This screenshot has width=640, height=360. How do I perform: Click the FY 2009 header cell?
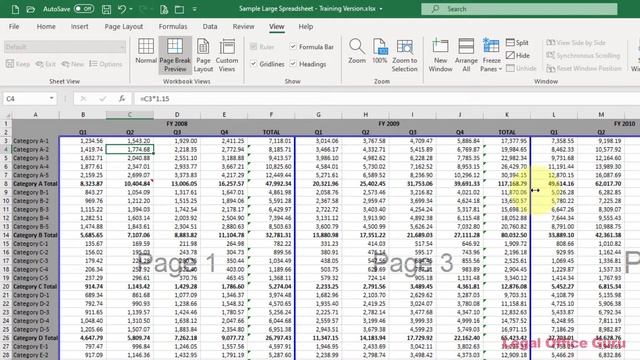(389, 123)
